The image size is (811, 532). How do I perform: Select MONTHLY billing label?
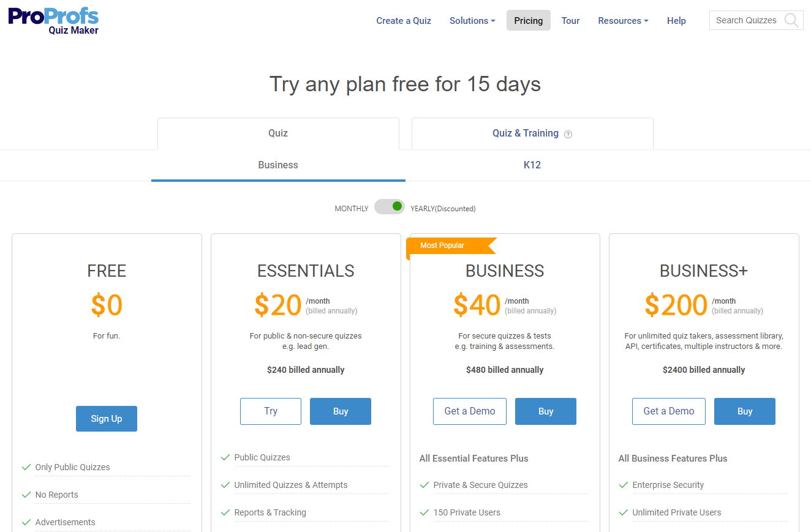[x=352, y=209]
